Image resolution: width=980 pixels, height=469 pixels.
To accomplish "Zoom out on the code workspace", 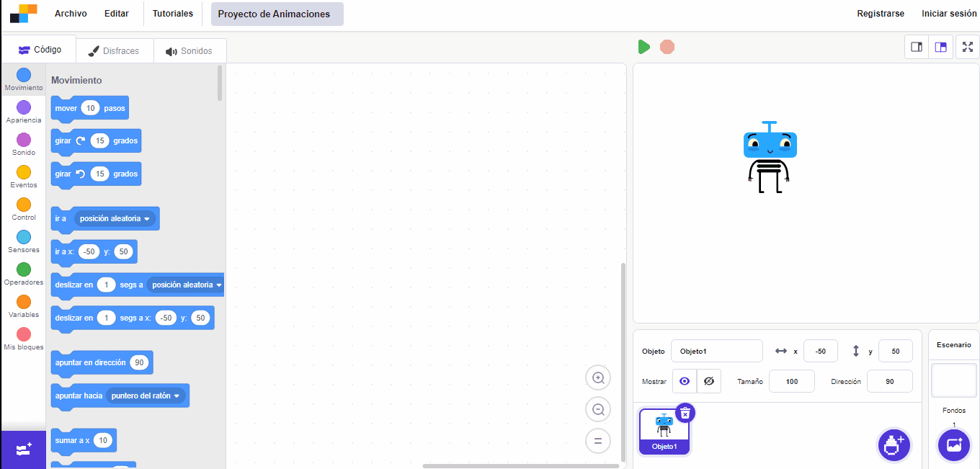I will (x=598, y=409).
